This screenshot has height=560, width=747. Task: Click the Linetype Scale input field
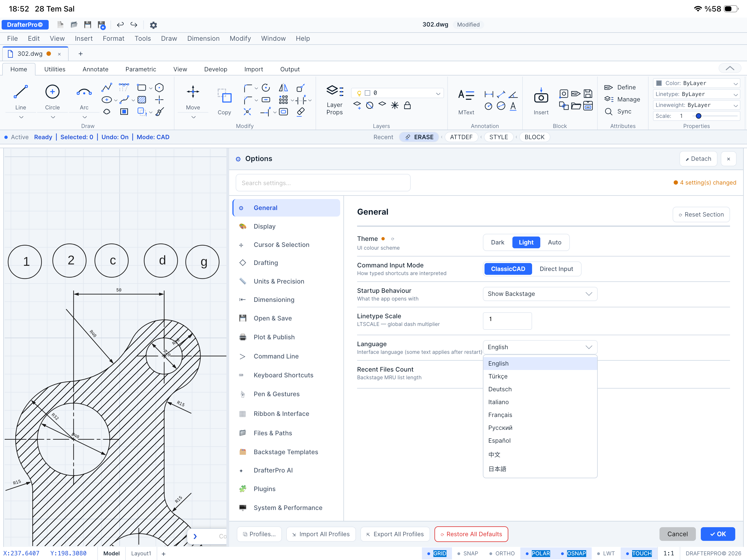click(507, 321)
